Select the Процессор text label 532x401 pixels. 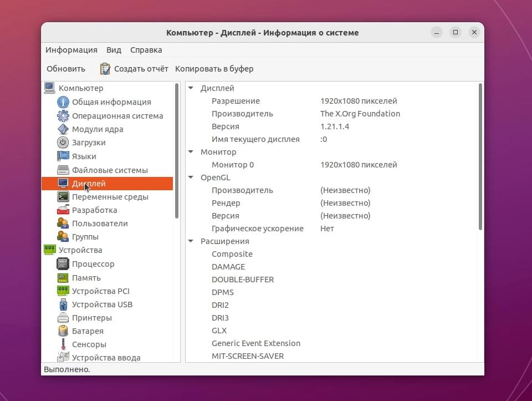(93, 264)
